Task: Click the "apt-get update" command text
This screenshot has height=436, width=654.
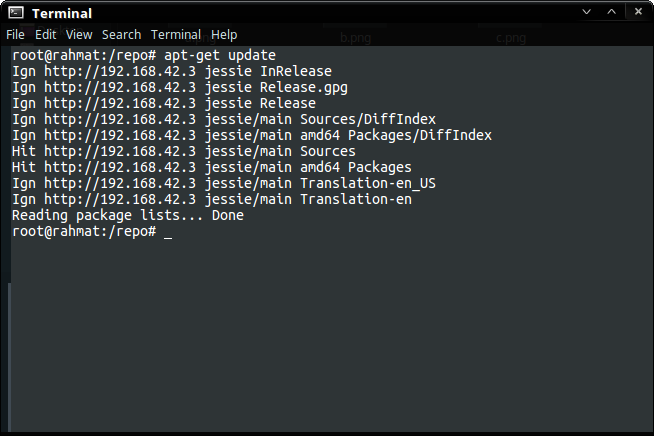Action: 220,55
